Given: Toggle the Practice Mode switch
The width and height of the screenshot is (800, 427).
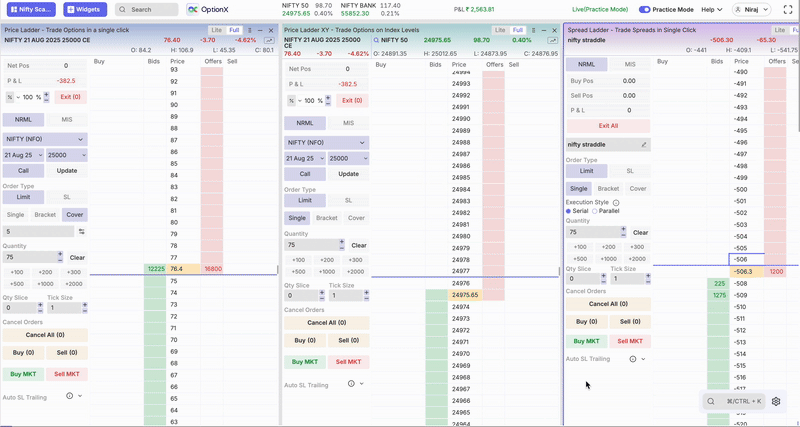Looking at the screenshot, I should point(644,9).
